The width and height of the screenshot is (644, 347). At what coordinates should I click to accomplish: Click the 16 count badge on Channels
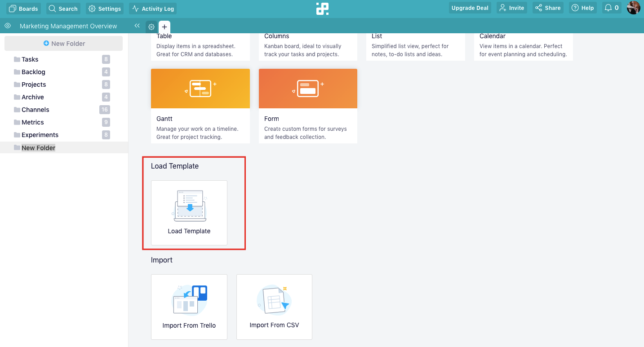105,110
